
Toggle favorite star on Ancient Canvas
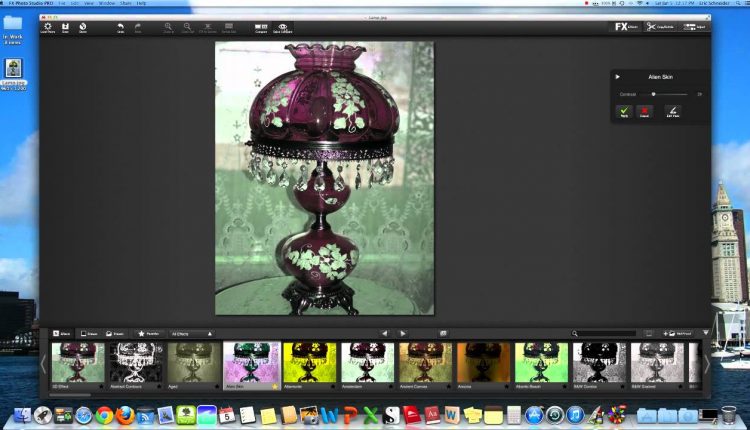click(449, 386)
